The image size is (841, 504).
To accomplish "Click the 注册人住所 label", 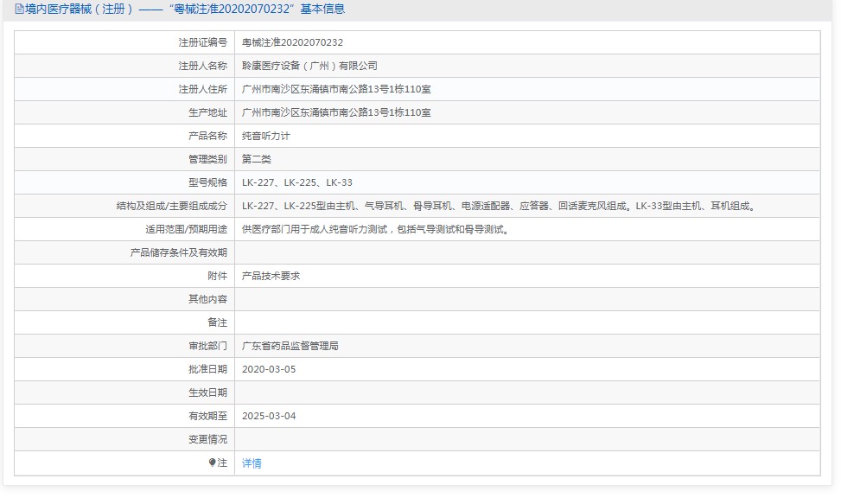I will [x=203, y=89].
